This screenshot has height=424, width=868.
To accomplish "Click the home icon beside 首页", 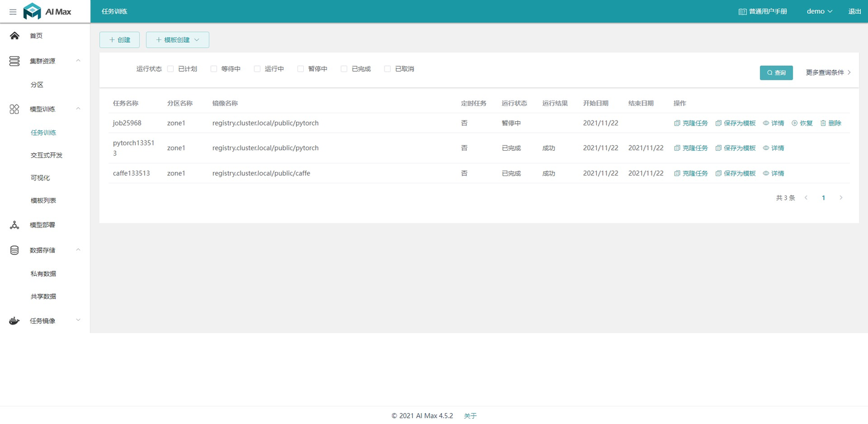I will (x=14, y=36).
